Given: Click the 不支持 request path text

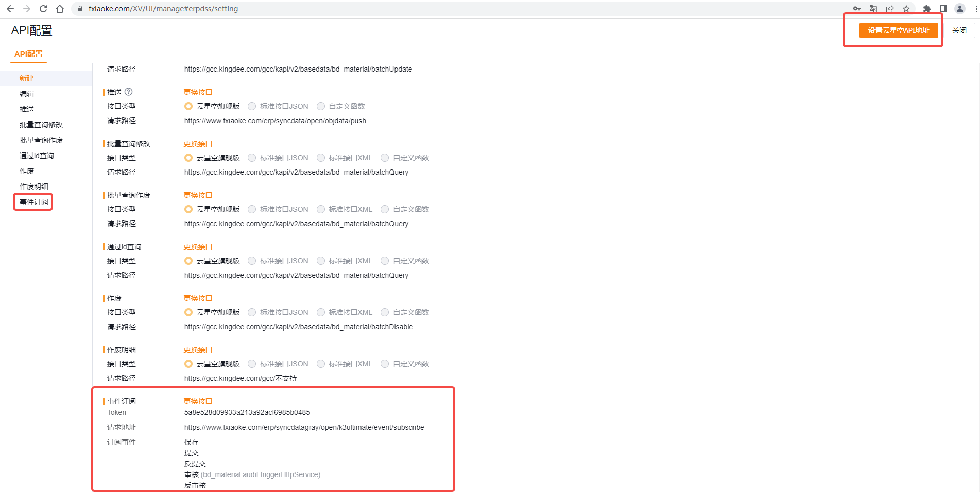Looking at the screenshot, I should tap(240, 378).
